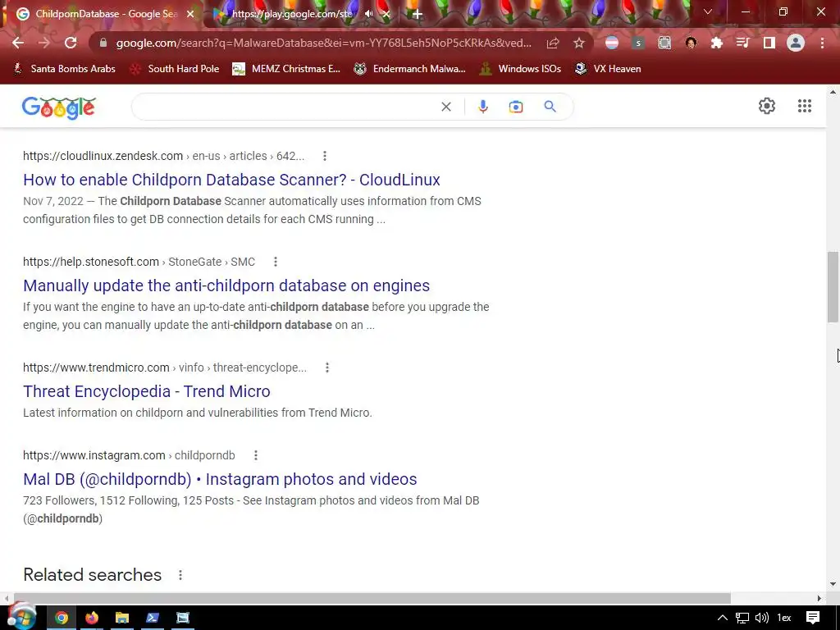Click the scrollbar down arrow

833,584
